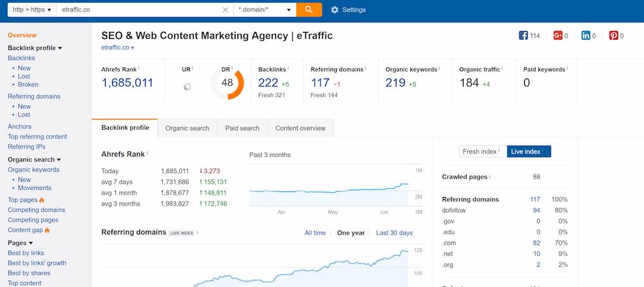Screen dimensions: 644x287
Task: Open Backlinks in the sidebar
Action: tap(22, 58)
